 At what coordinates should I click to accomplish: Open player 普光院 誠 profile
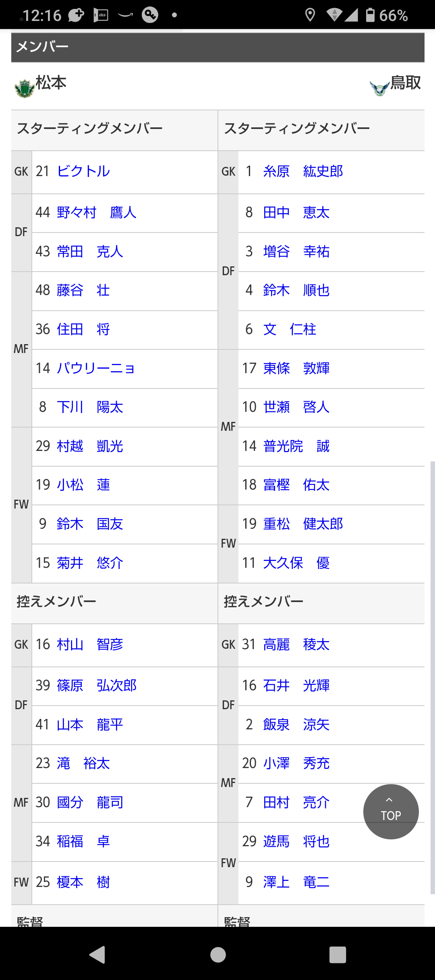click(296, 446)
